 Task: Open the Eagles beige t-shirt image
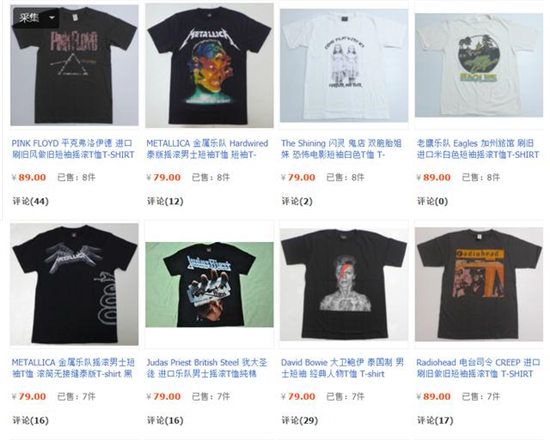point(479,65)
